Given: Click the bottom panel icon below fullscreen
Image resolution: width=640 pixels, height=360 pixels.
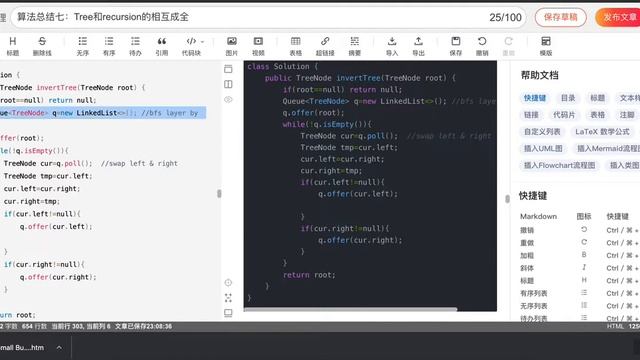Looking at the screenshot, I should [228, 313].
